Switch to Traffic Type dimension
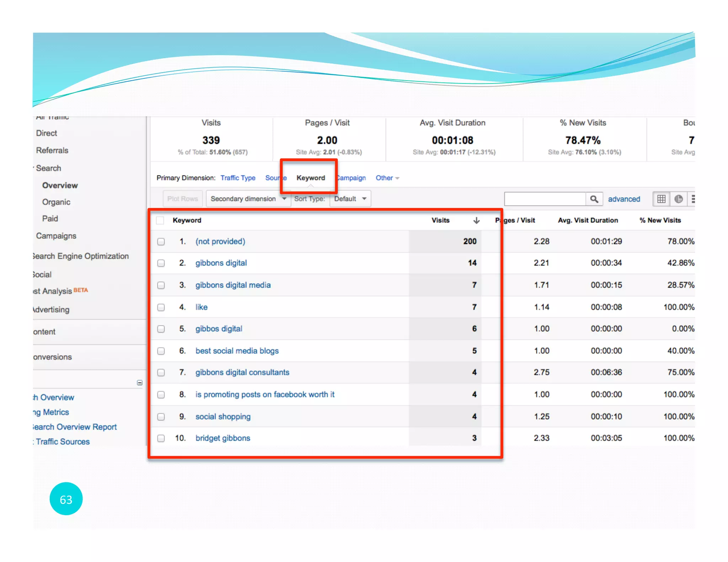The width and height of the screenshot is (728, 562). click(238, 178)
